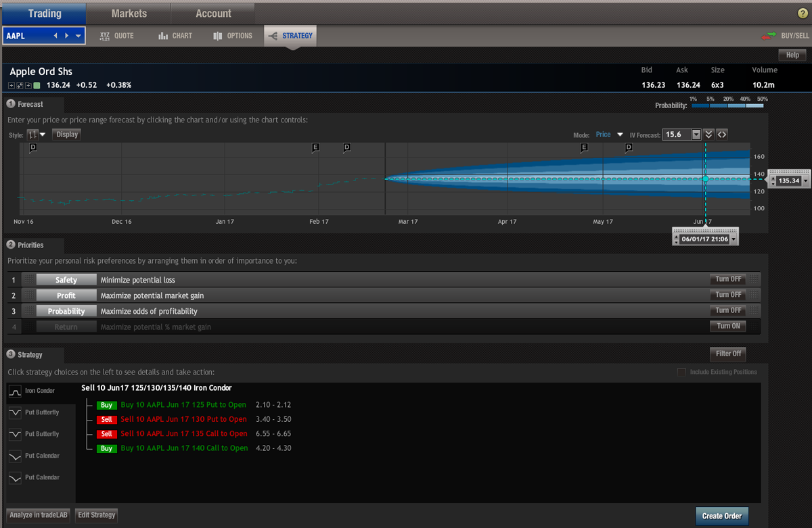812x528 pixels.
Task: Click the Probability priority label button
Action: pos(66,311)
